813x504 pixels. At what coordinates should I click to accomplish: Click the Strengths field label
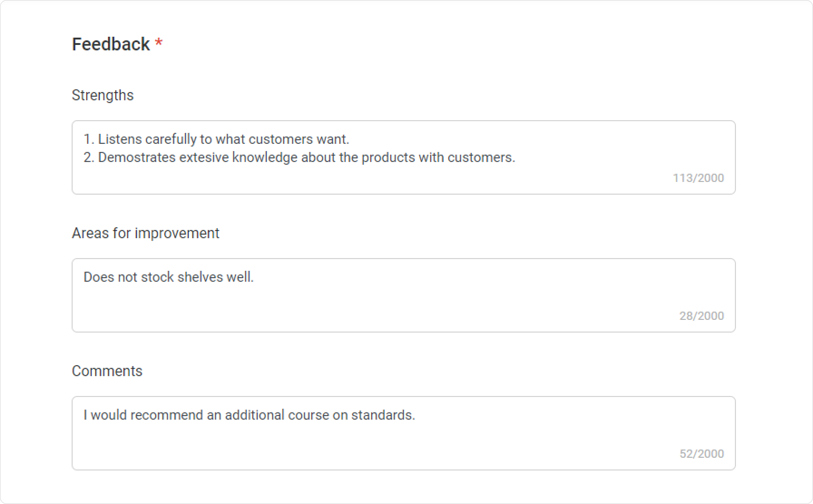click(103, 95)
